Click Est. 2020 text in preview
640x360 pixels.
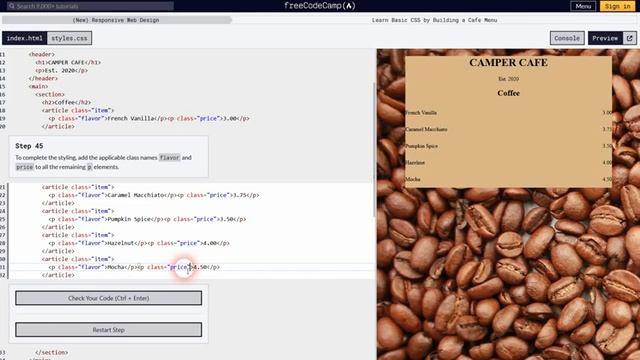tap(508, 79)
